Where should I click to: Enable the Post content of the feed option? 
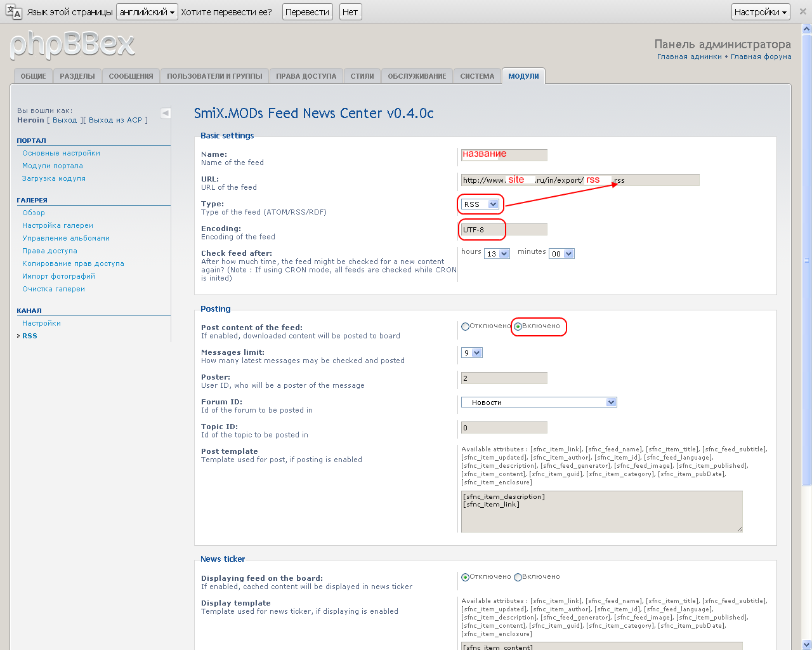(x=518, y=326)
